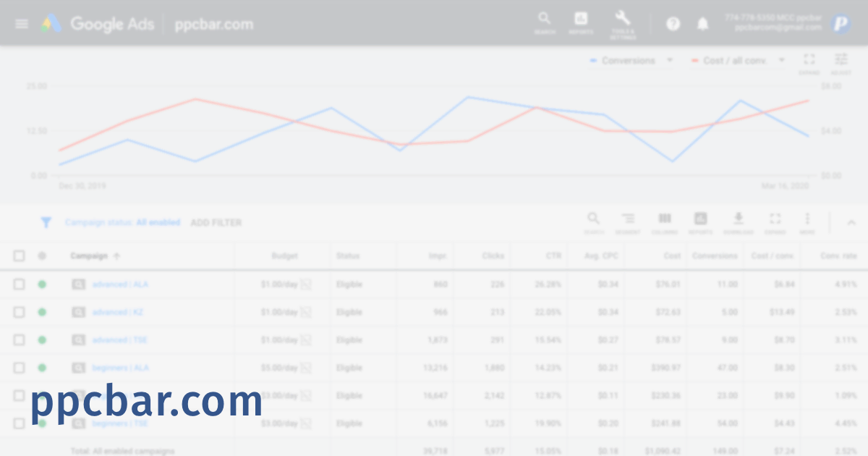Open the advanced | TSE campaign link
This screenshot has width=868, height=456.
(120, 340)
